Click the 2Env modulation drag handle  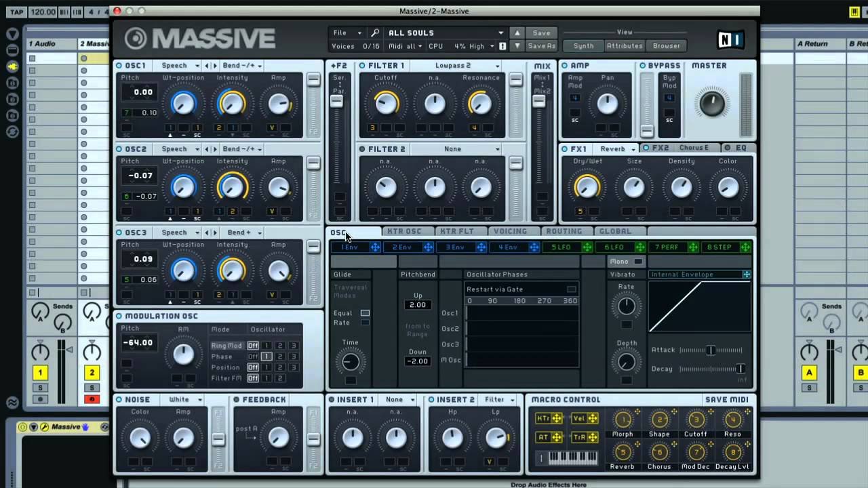click(429, 247)
